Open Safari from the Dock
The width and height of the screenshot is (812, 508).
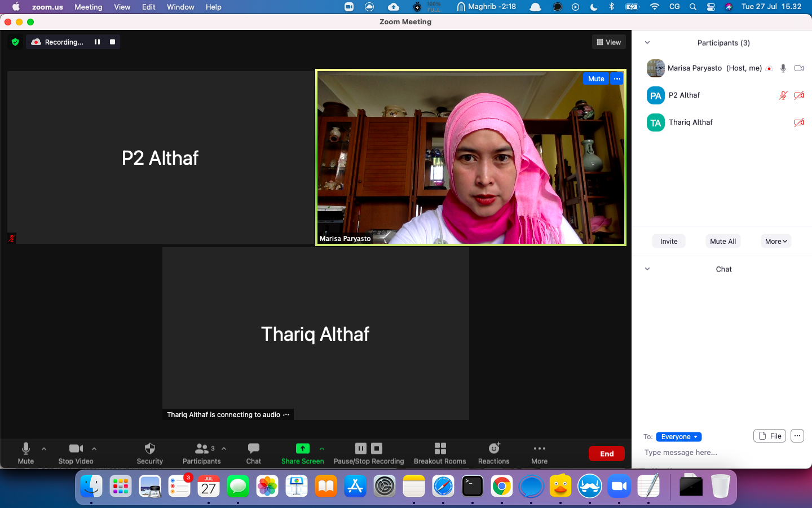click(x=443, y=486)
